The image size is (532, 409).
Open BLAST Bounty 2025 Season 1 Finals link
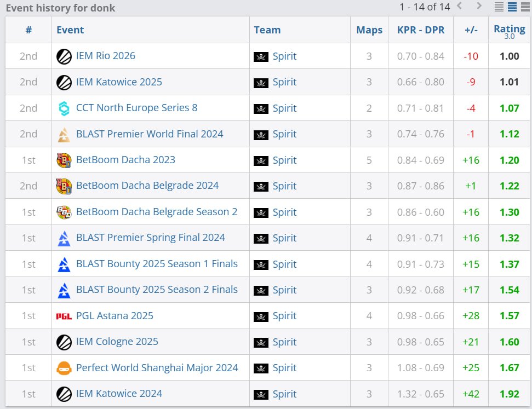point(157,264)
